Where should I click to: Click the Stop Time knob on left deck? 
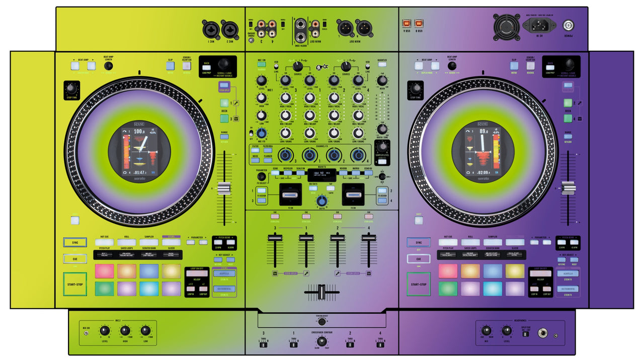pos(71,89)
